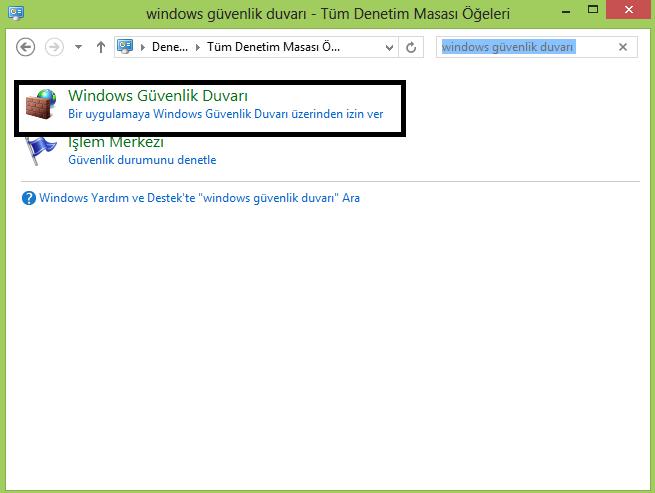Screen dimensions: 655x493
Task: Go up one level with the up arrow
Action: [101, 47]
